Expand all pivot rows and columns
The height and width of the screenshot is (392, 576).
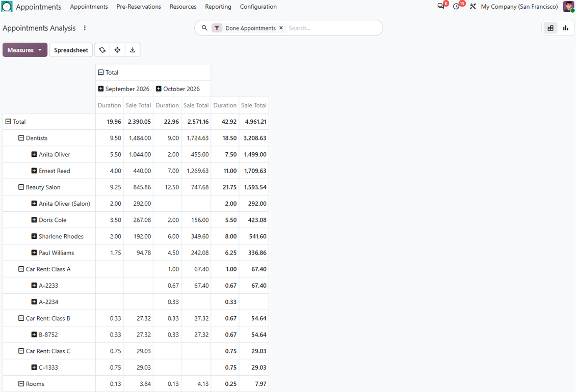pyautogui.click(x=118, y=50)
